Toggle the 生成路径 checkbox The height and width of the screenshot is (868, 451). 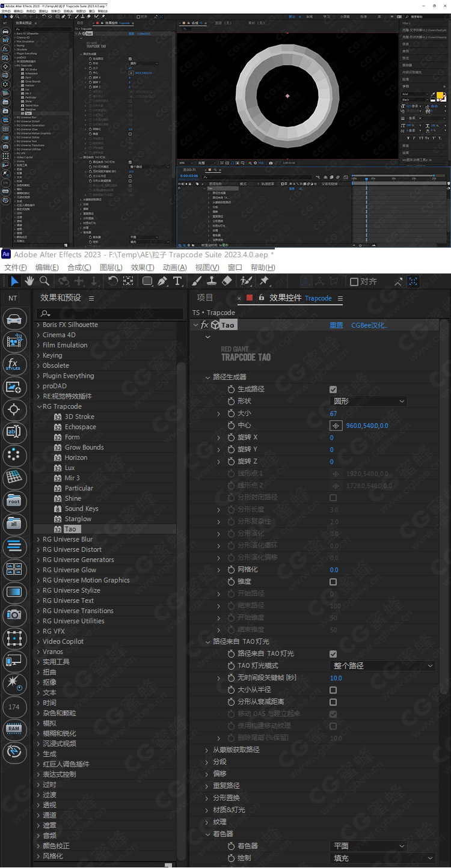tap(333, 390)
